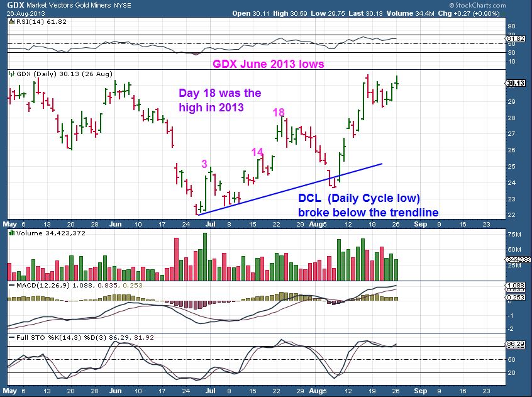532x397 pixels.
Task: Click the 75M volume axis label
Action: coord(514,235)
